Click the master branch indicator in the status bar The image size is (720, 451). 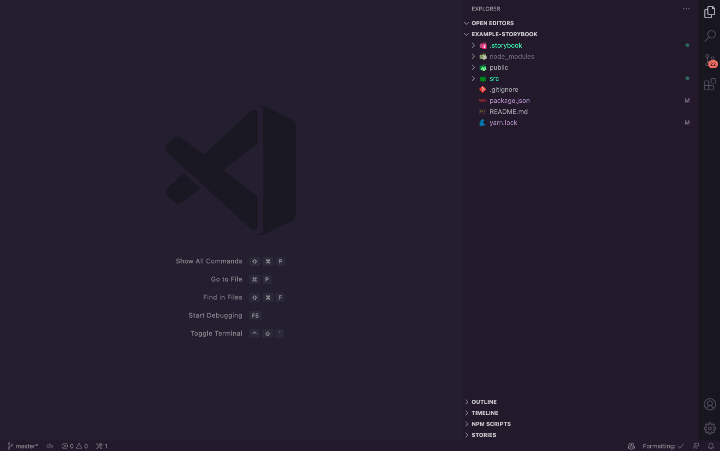22,446
